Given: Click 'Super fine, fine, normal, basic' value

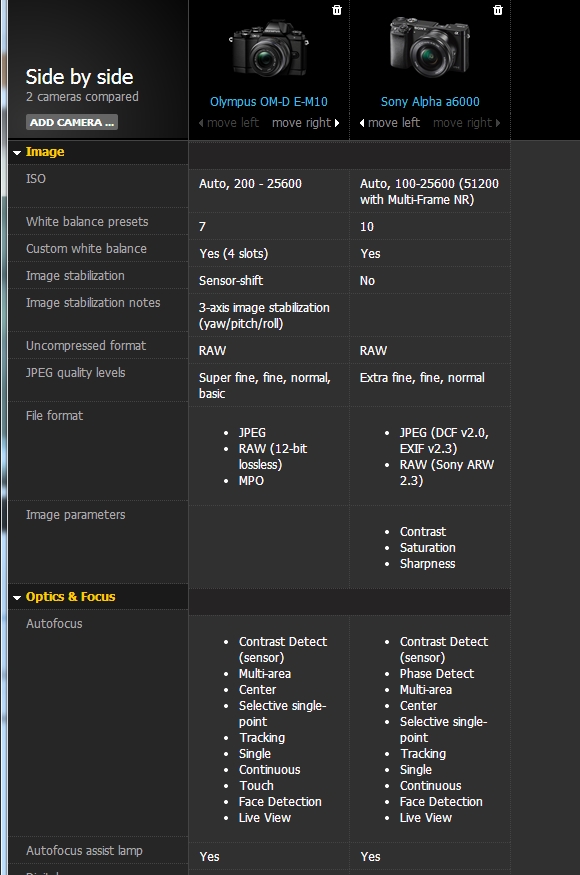Looking at the screenshot, I should pyautogui.click(x=265, y=385).
